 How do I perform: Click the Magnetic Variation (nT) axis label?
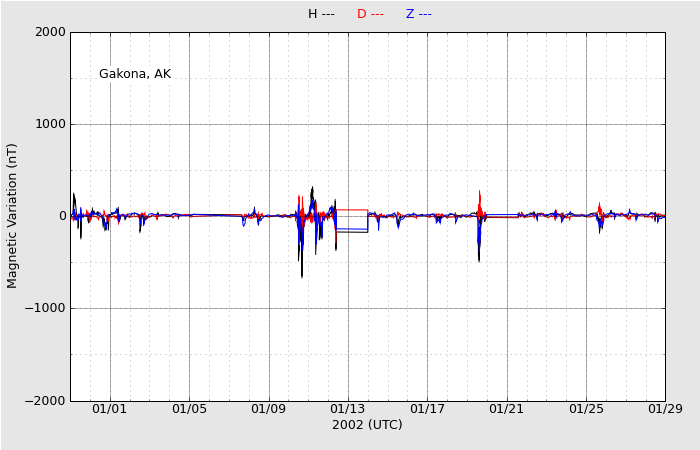pyautogui.click(x=13, y=215)
